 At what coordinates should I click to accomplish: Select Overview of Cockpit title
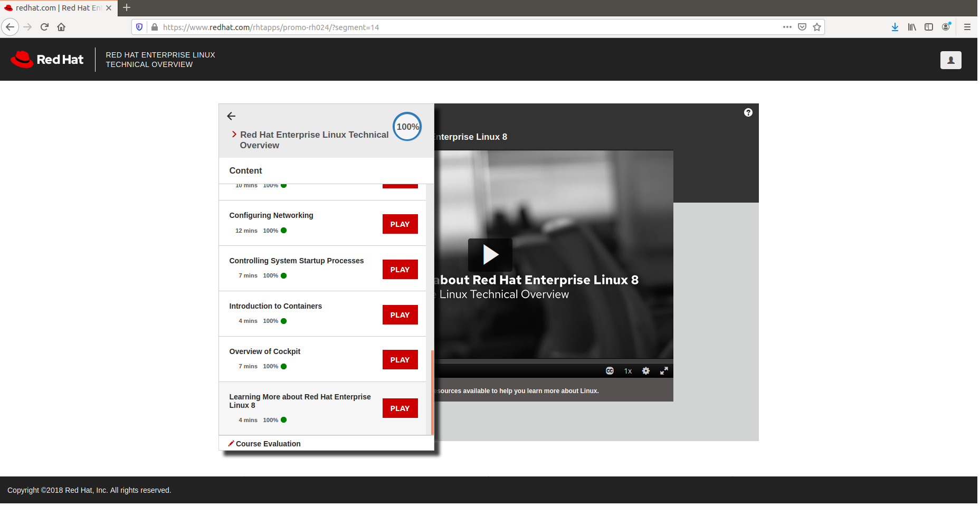[x=265, y=351]
